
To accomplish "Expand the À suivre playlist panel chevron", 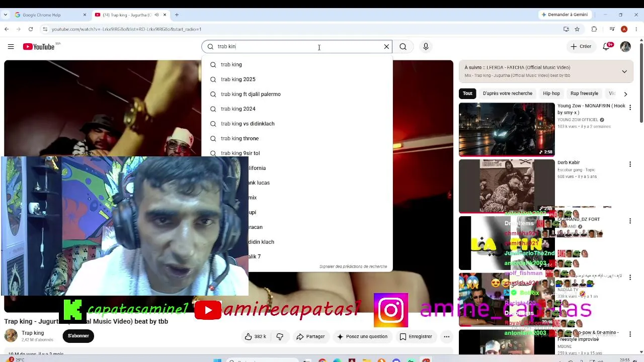I will 624,71.
